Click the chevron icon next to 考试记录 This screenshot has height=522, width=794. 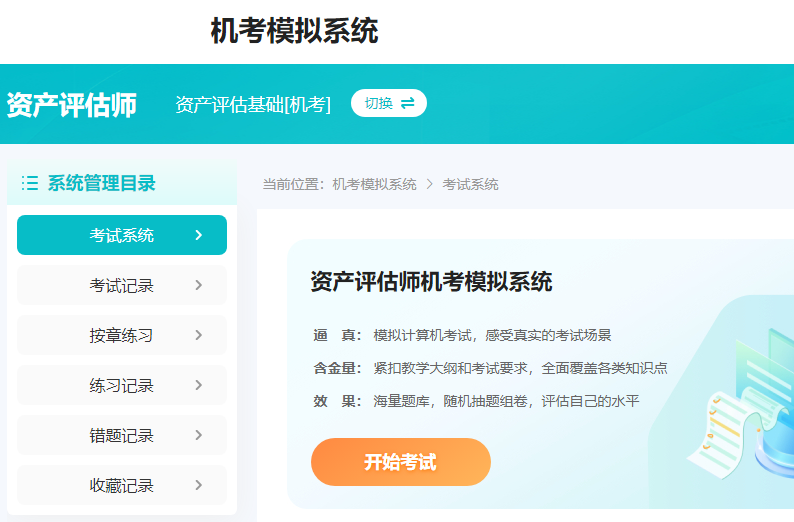(x=198, y=285)
